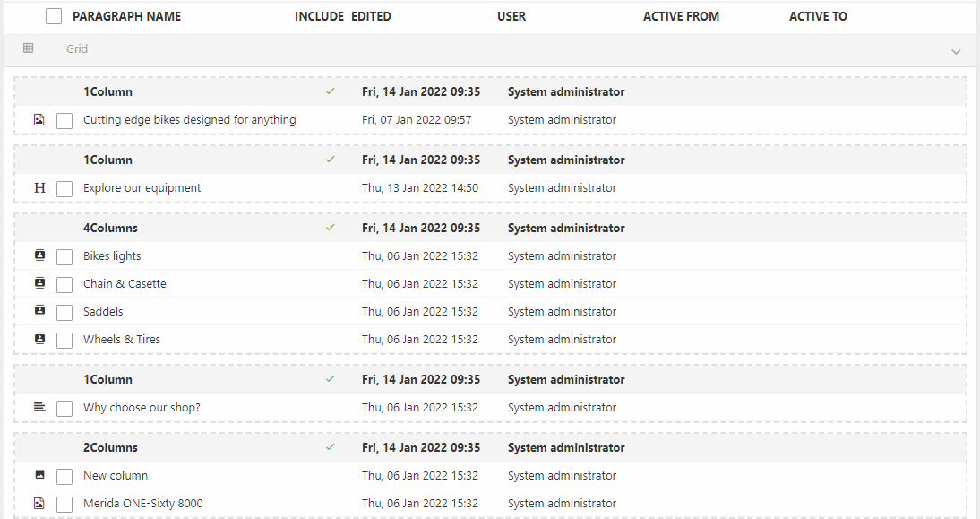Sort by Paragraph Name column header
980x519 pixels.
(126, 16)
